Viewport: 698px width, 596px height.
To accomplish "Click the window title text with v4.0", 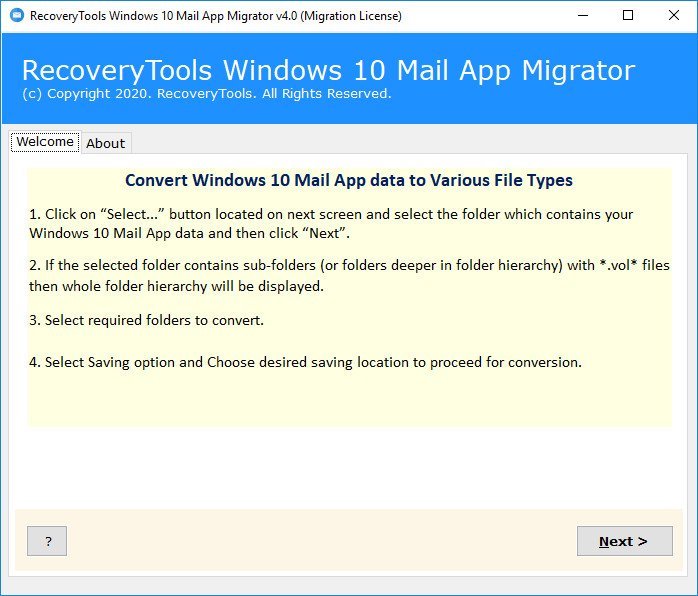I will click(x=215, y=16).
